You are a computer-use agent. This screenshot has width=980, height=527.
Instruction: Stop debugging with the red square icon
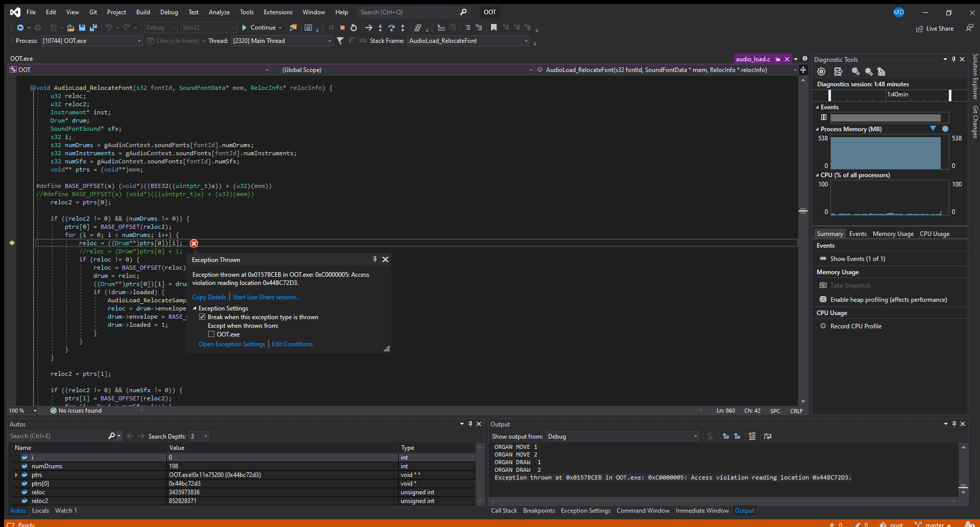[342, 28]
